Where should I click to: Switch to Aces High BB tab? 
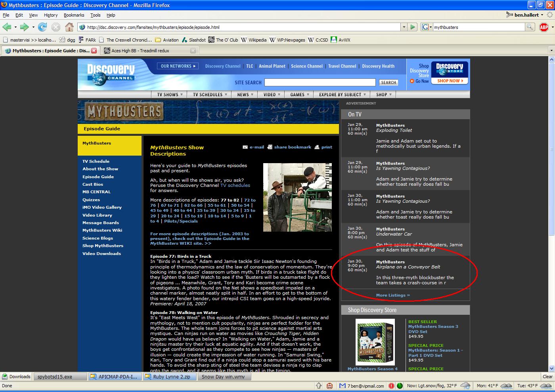[149, 51]
